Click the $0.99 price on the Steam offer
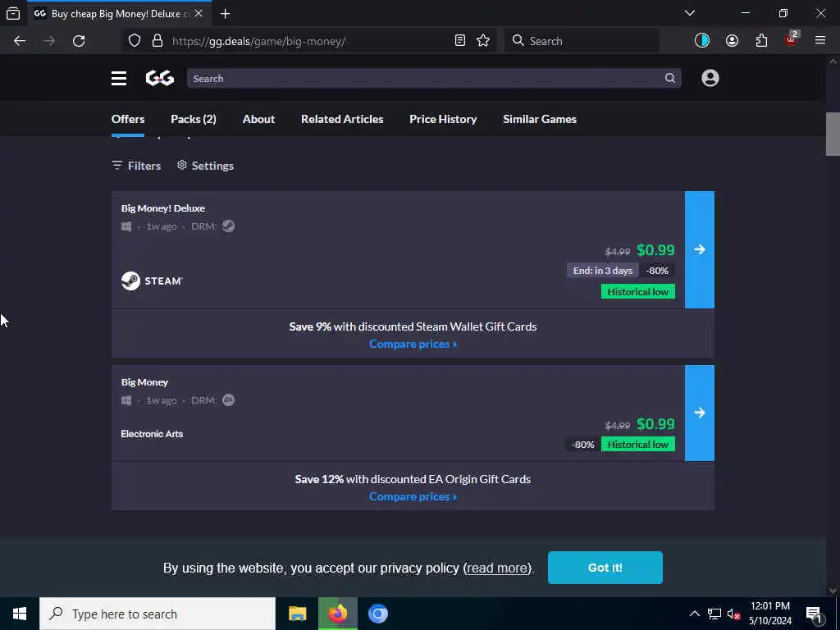Screen dimensions: 840x630 655,250
